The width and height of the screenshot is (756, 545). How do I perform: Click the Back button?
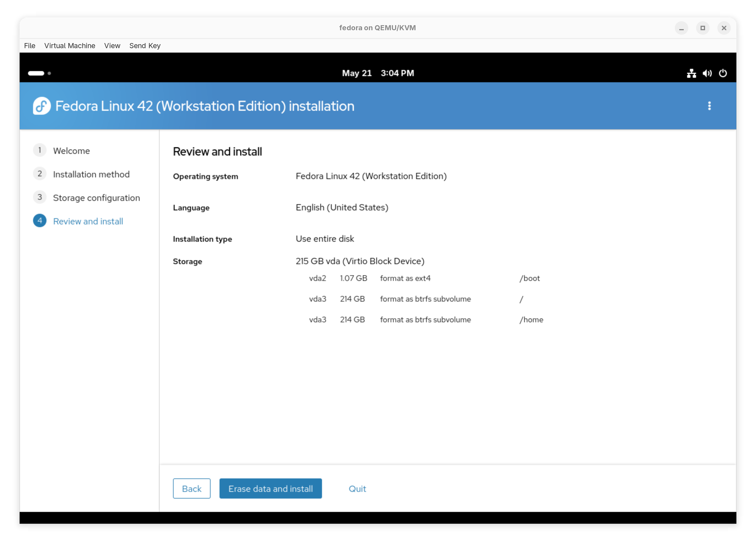coord(192,489)
